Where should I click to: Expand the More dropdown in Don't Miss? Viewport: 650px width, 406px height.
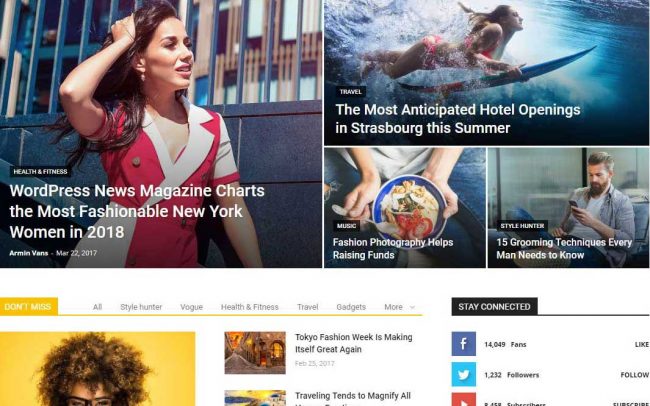[399, 307]
